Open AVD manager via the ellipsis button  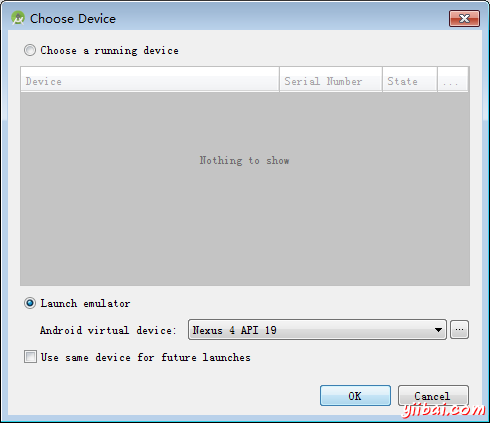pos(459,330)
